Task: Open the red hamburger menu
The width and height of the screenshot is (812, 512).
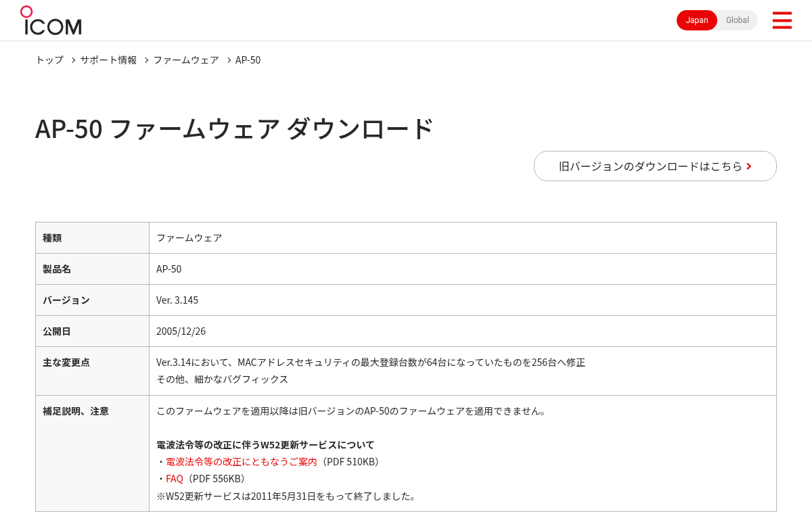Action: point(782,20)
